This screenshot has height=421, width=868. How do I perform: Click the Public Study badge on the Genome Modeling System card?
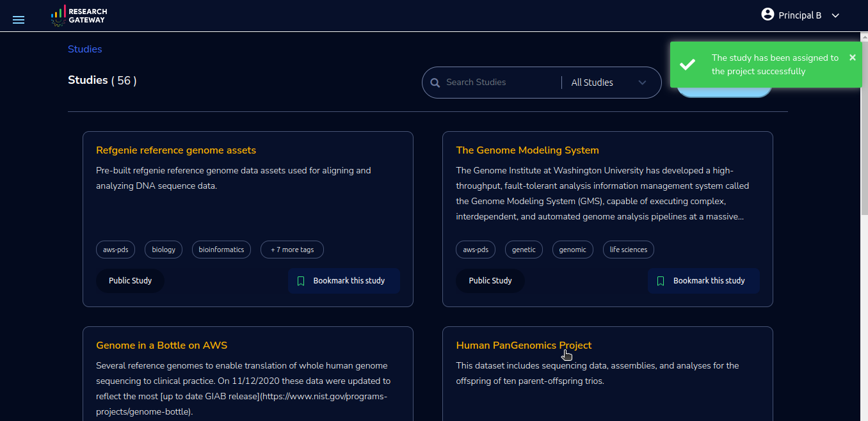point(490,281)
